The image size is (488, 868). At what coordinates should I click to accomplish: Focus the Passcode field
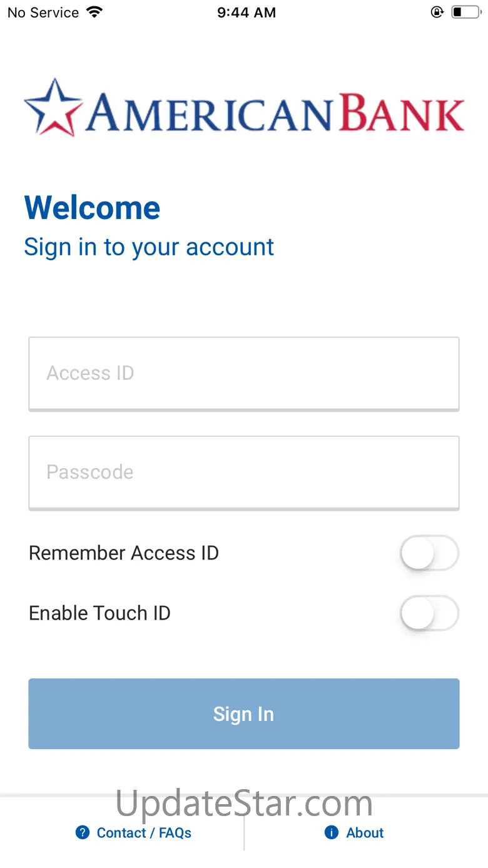coord(244,472)
